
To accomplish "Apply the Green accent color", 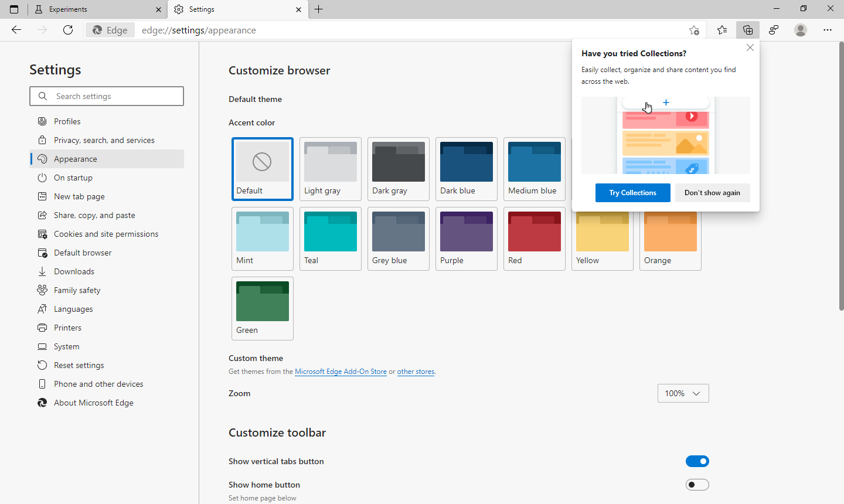I will point(263,308).
